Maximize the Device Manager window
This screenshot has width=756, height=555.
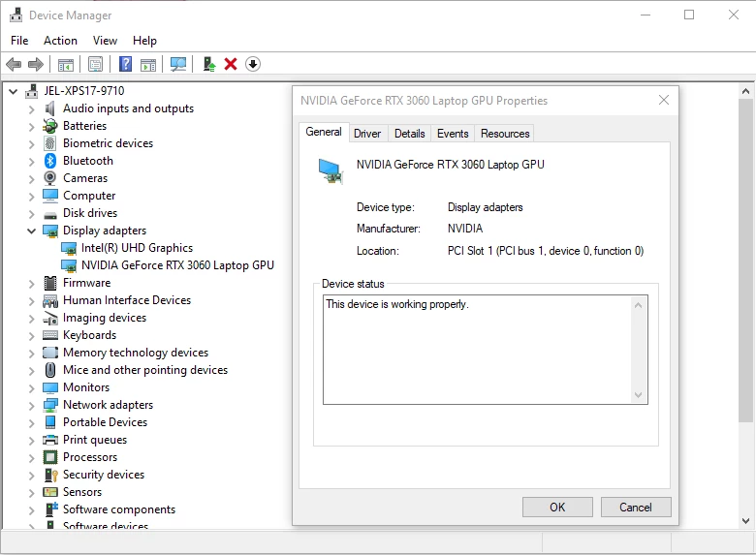[689, 15]
